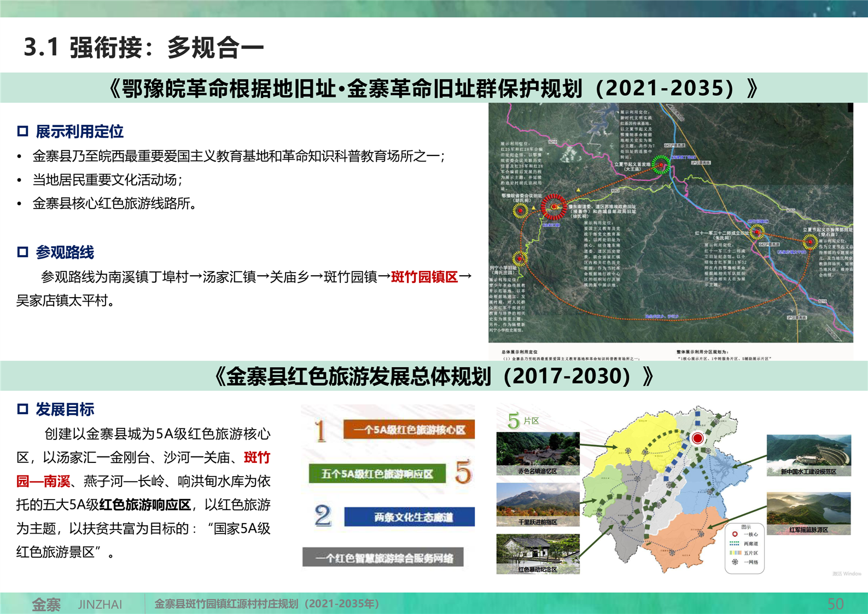Select the orange 一个5A级红色旅游核心区 banner
This screenshot has width=868, height=614.
[409, 430]
